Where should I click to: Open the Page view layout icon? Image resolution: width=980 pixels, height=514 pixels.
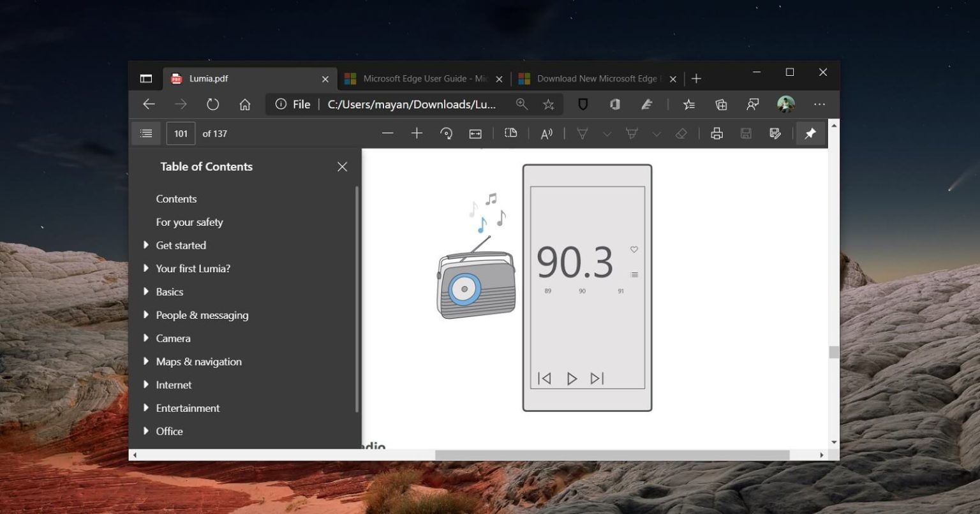click(511, 133)
